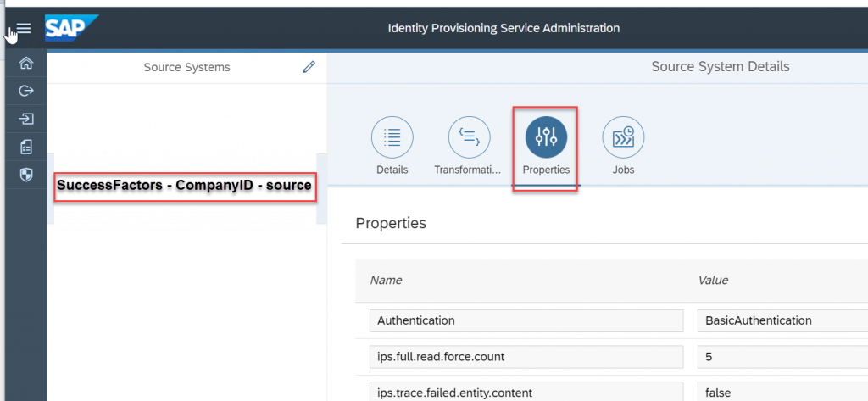The height and width of the screenshot is (401, 868).
Task: Click the Properties section heading
Action: pyautogui.click(x=391, y=223)
